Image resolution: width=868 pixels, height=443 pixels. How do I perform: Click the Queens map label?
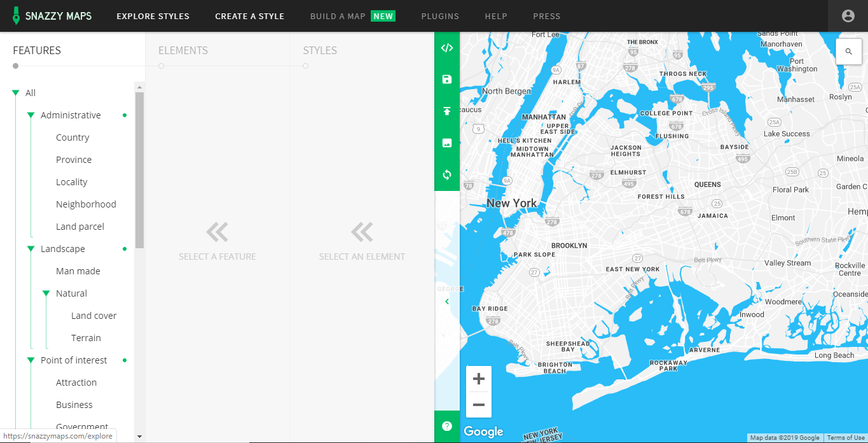tap(707, 185)
